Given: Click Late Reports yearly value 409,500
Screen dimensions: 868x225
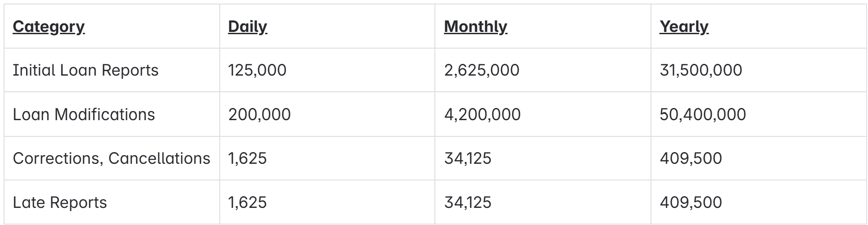Looking at the screenshot, I should 691,202.
